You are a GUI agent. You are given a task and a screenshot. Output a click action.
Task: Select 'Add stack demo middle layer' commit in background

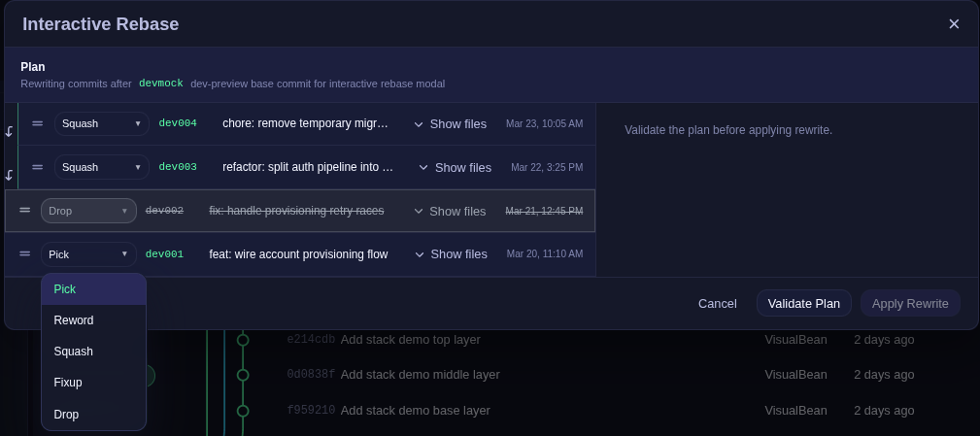[420, 375]
